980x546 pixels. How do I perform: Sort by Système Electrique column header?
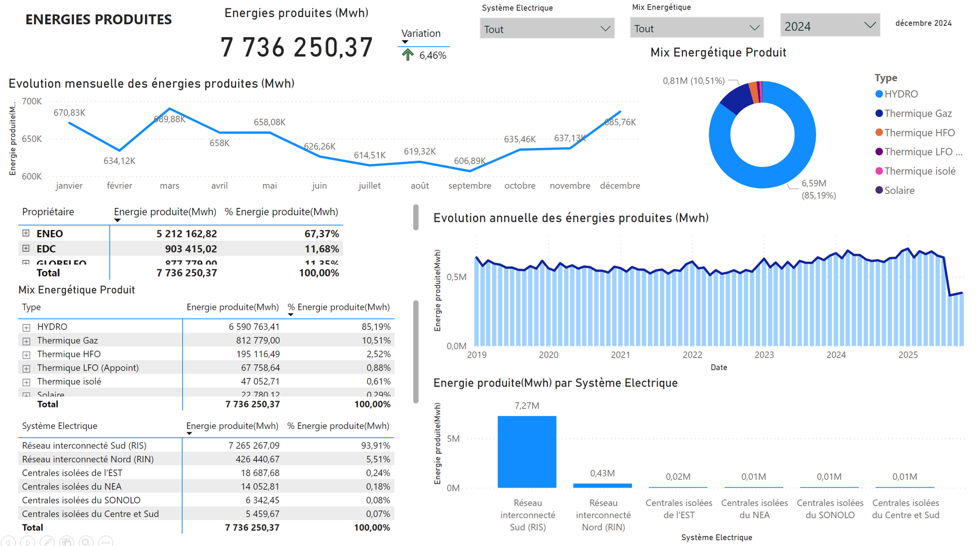pos(60,426)
